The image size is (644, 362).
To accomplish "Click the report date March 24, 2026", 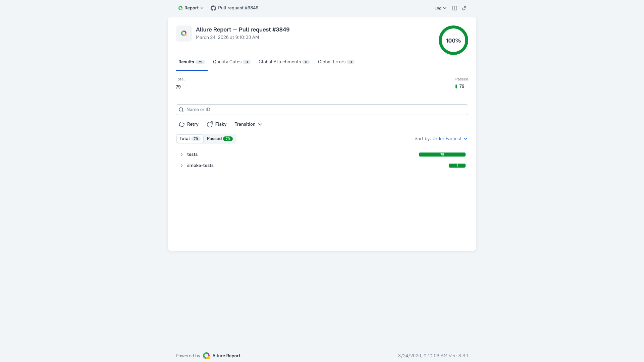I will 227,38.
